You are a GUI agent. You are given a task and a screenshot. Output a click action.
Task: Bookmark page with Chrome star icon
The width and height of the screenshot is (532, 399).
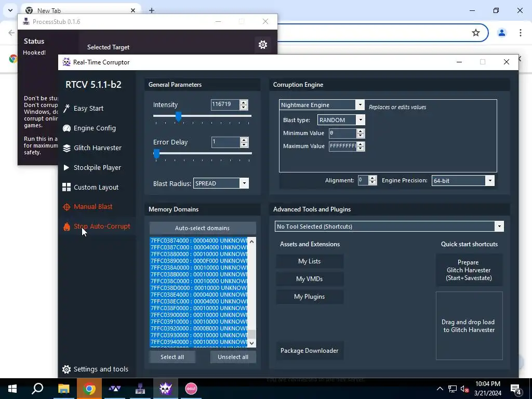[476, 33]
